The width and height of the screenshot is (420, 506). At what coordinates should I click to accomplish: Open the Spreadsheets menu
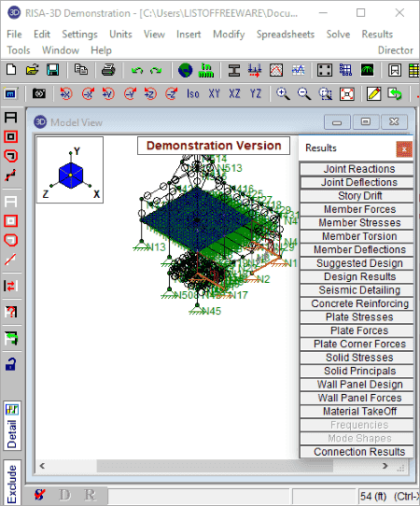[286, 35]
